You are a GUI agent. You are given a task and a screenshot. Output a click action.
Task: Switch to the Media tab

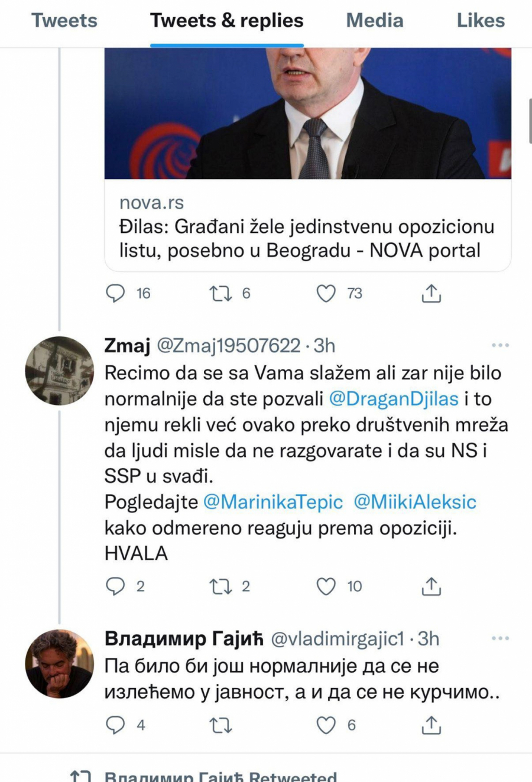coord(374,21)
